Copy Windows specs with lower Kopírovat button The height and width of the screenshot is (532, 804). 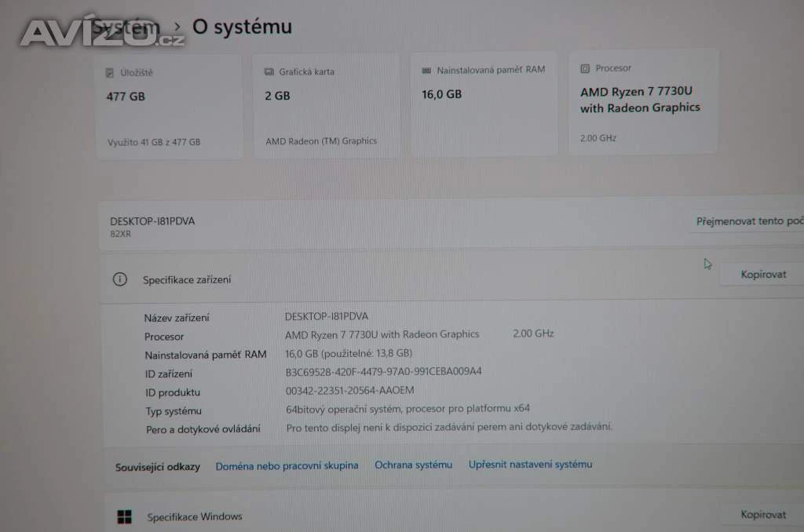point(762,514)
